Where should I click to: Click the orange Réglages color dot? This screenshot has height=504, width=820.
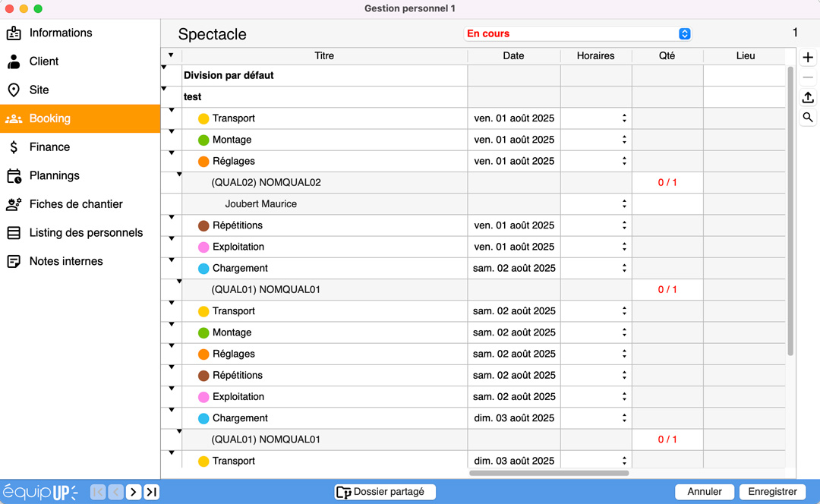tap(203, 162)
